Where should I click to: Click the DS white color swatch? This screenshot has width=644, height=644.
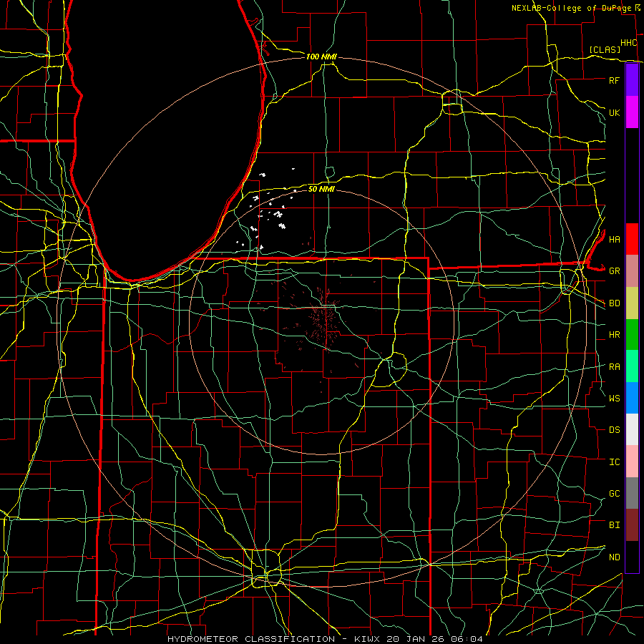coord(632,429)
